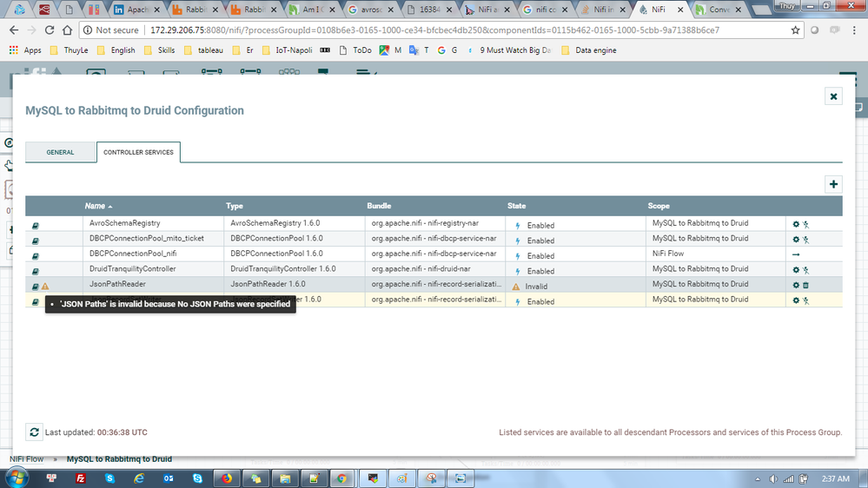
Task: Go back in Chrome
Action: pos(14,30)
